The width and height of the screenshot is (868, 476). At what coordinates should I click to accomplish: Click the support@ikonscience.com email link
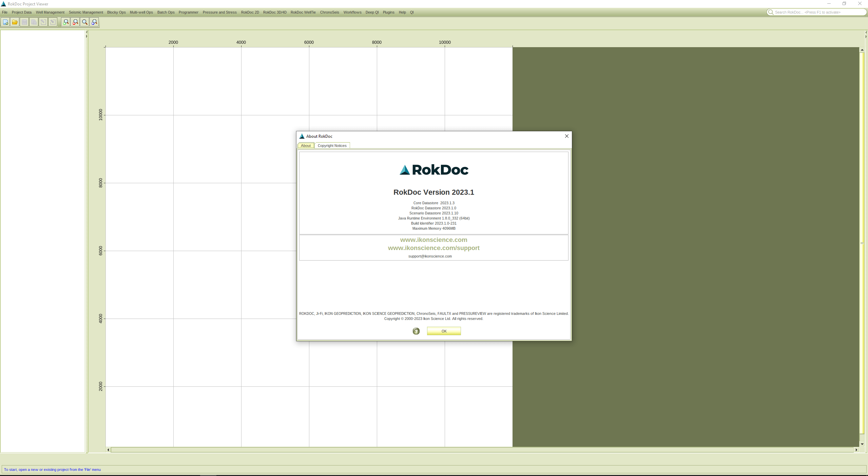pyautogui.click(x=430, y=256)
